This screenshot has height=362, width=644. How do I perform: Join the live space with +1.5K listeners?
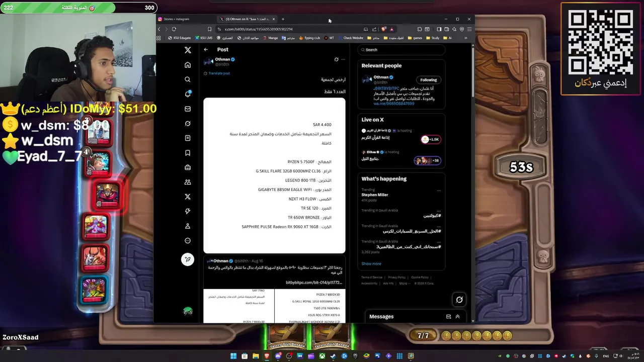click(x=431, y=139)
